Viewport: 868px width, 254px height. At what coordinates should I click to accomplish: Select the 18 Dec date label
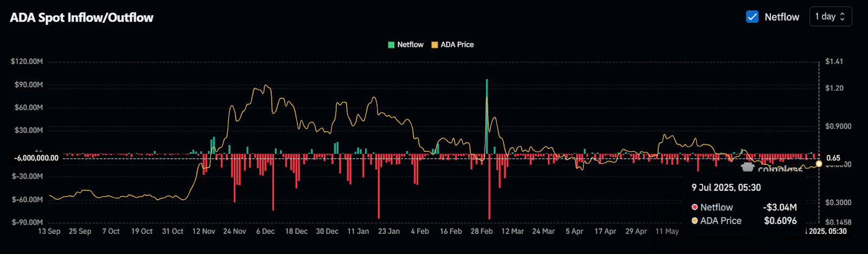coord(297,231)
